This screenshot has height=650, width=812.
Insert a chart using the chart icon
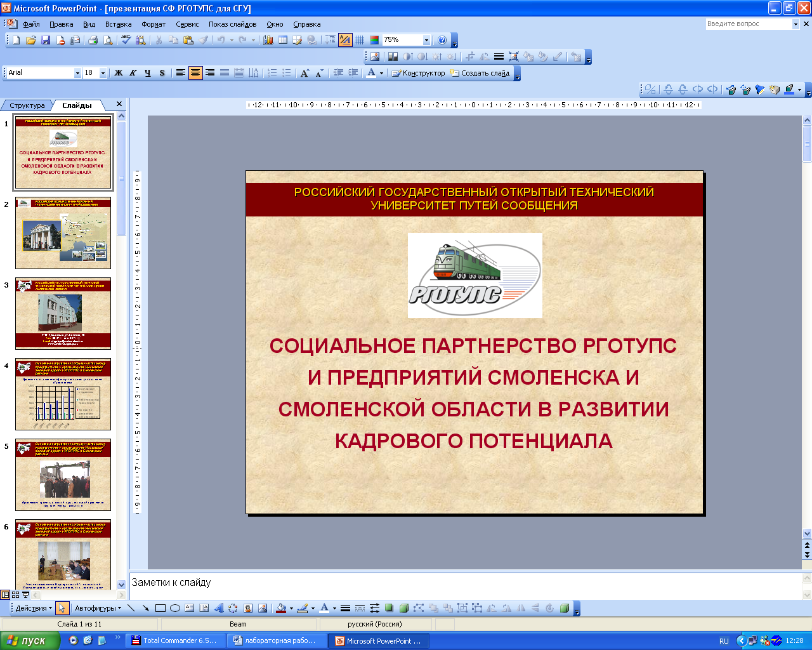[x=268, y=40]
